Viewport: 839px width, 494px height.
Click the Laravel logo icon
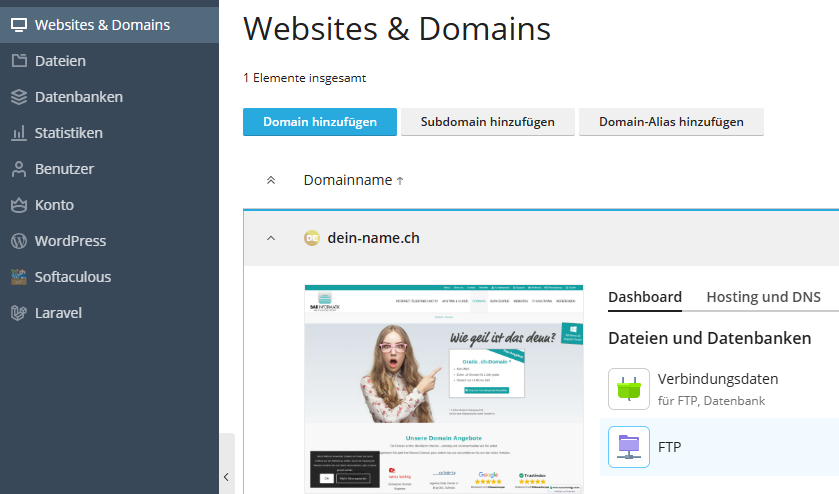[x=18, y=313]
